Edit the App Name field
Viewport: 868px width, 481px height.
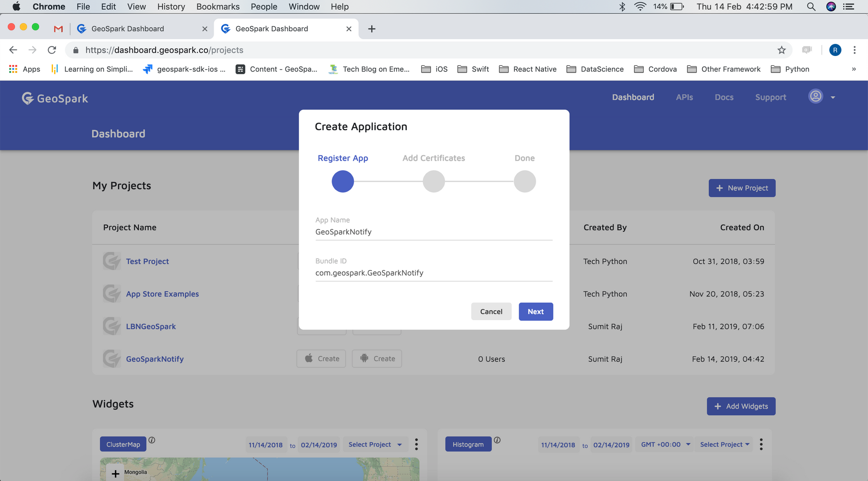coord(434,232)
